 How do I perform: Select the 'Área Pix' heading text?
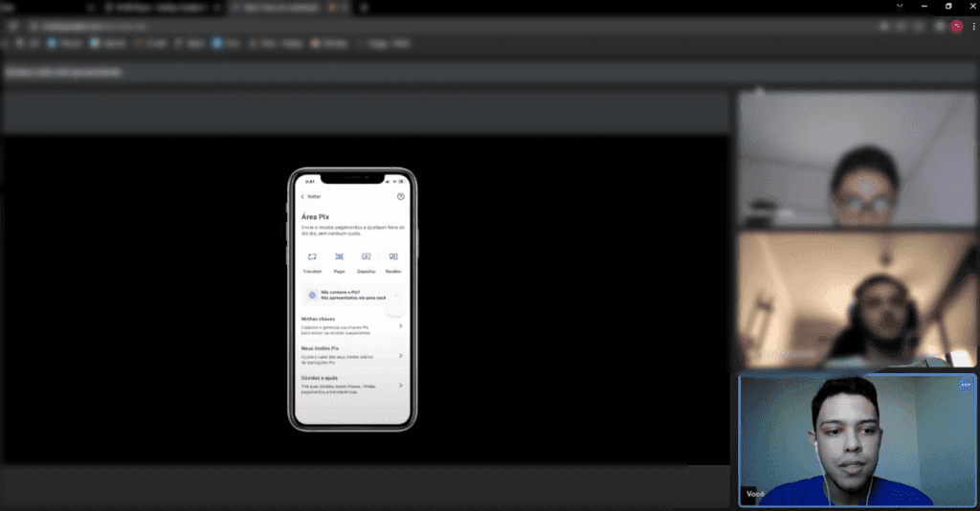click(x=315, y=217)
